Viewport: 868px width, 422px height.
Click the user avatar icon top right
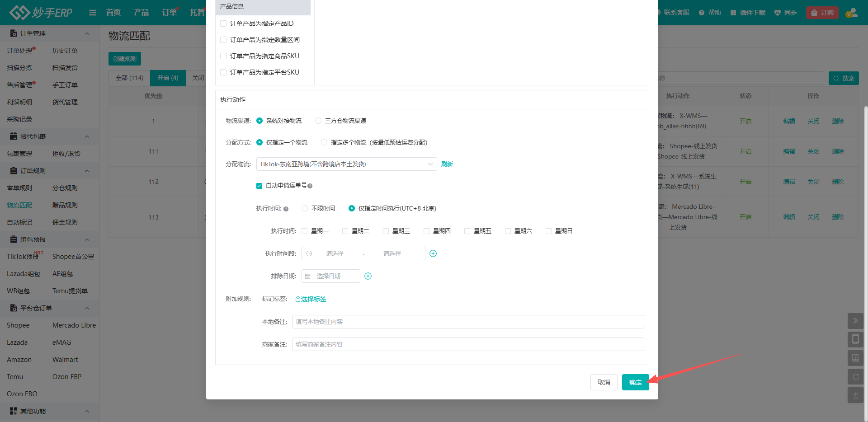tap(852, 13)
